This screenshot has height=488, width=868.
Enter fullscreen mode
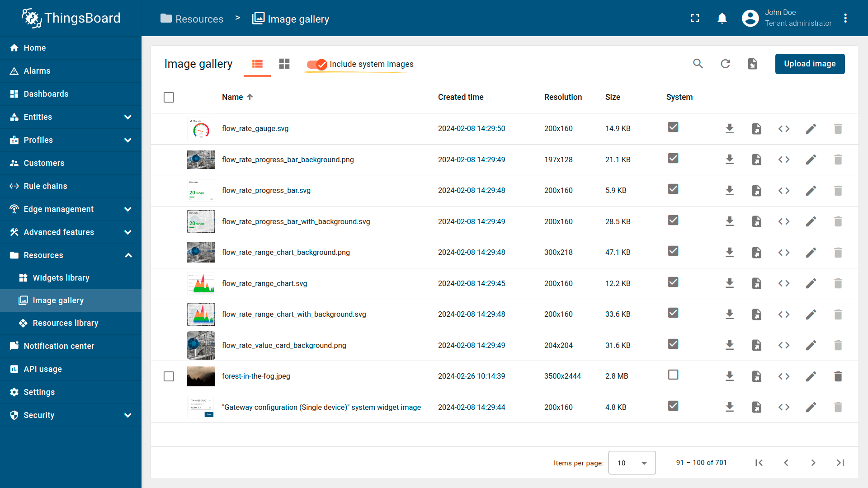(x=695, y=18)
